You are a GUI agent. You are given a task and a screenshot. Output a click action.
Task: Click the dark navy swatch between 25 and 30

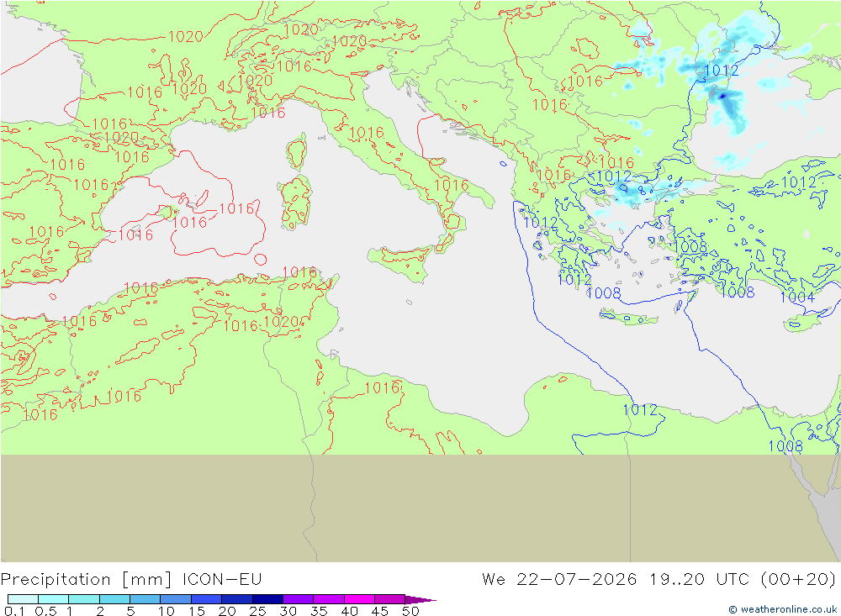point(267,599)
